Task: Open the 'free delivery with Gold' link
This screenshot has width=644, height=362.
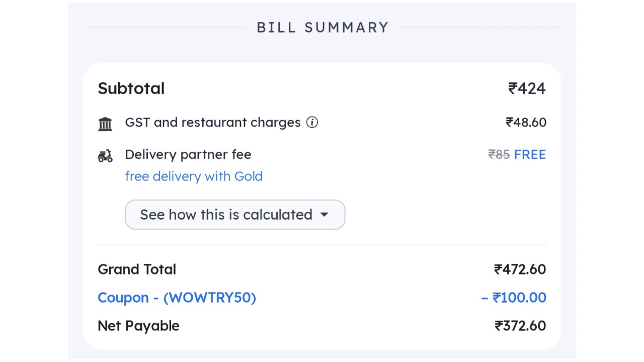Action: 194,176
